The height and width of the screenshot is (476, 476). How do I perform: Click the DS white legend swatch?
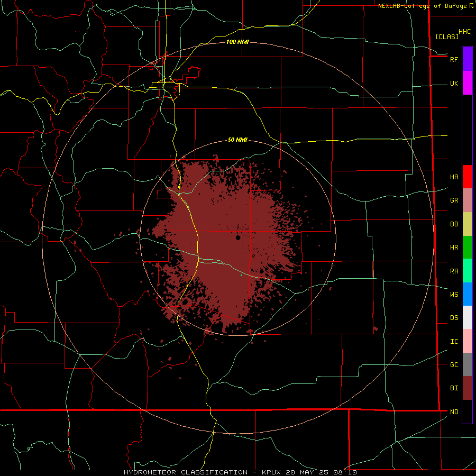(467, 317)
